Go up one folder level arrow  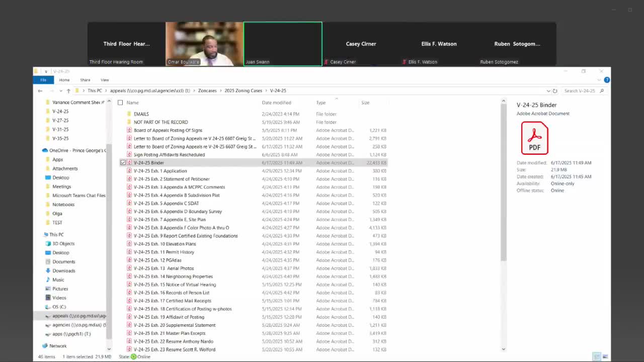point(68,91)
